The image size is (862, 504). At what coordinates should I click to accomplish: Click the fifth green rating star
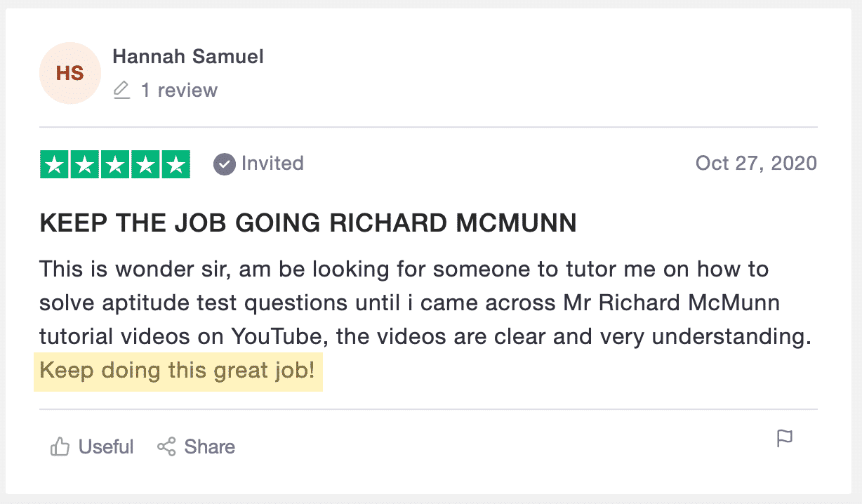(x=175, y=164)
